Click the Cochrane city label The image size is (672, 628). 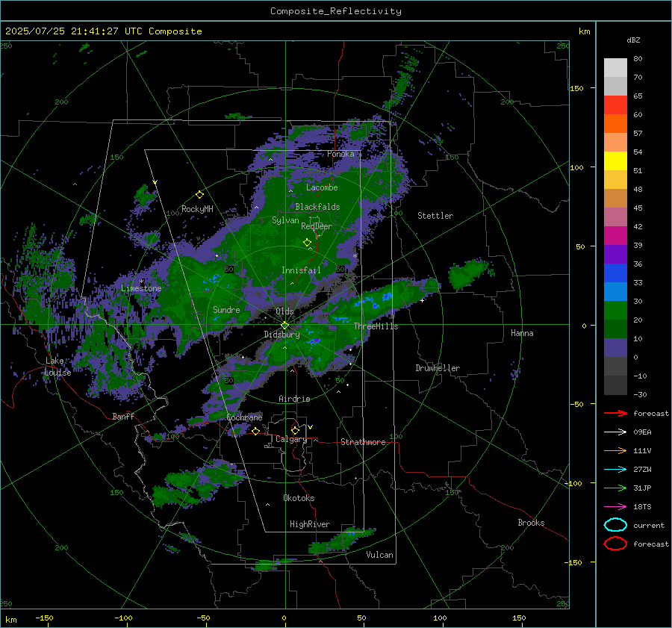click(244, 417)
